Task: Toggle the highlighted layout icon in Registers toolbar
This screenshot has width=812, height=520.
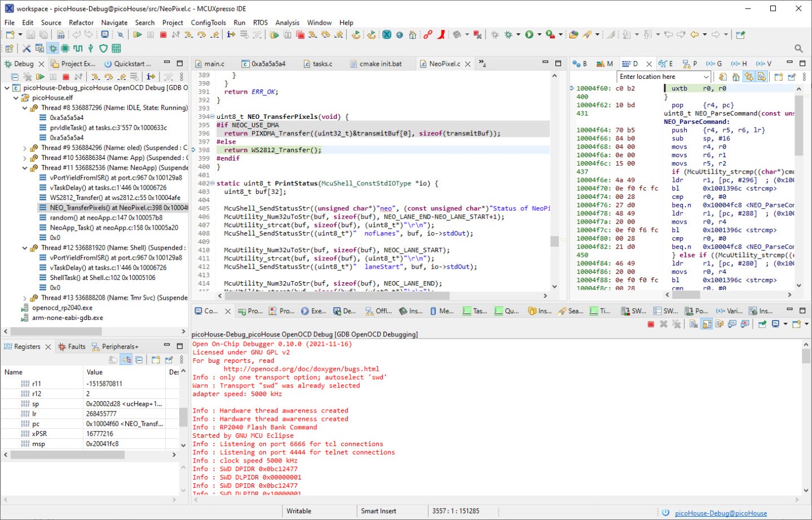Action: pos(126,359)
